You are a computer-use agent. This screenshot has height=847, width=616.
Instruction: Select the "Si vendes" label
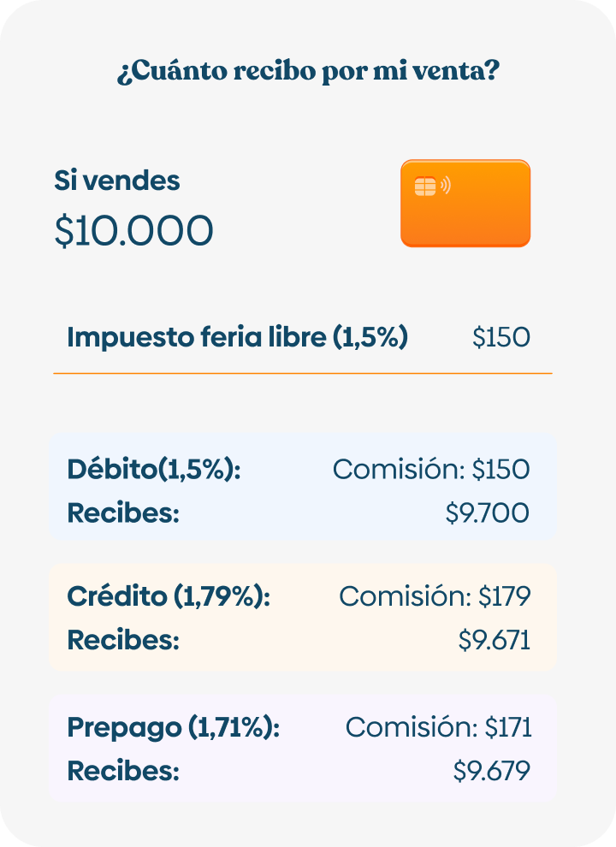pos(117,181)
